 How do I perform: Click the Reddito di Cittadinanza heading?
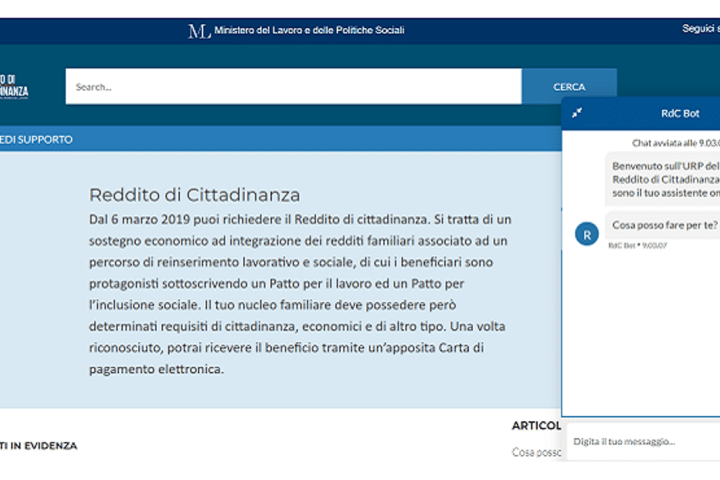194,194
